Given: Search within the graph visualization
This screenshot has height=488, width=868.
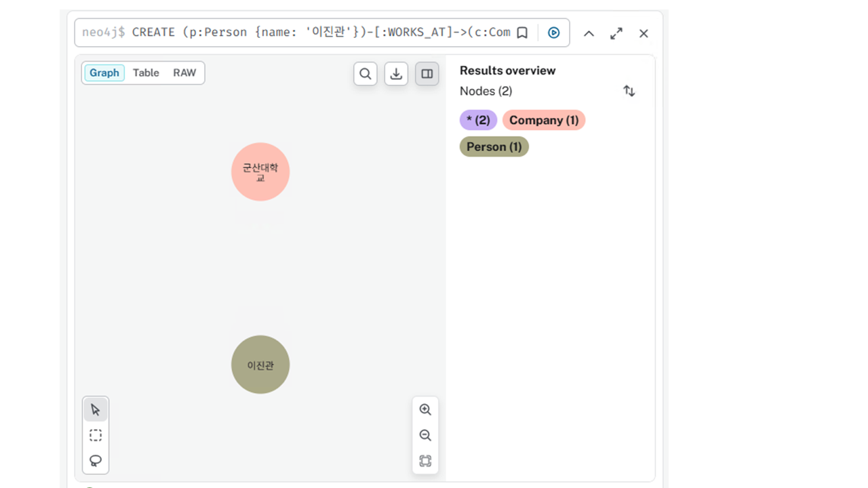Looking at the screenshot, I should point(365,74).
